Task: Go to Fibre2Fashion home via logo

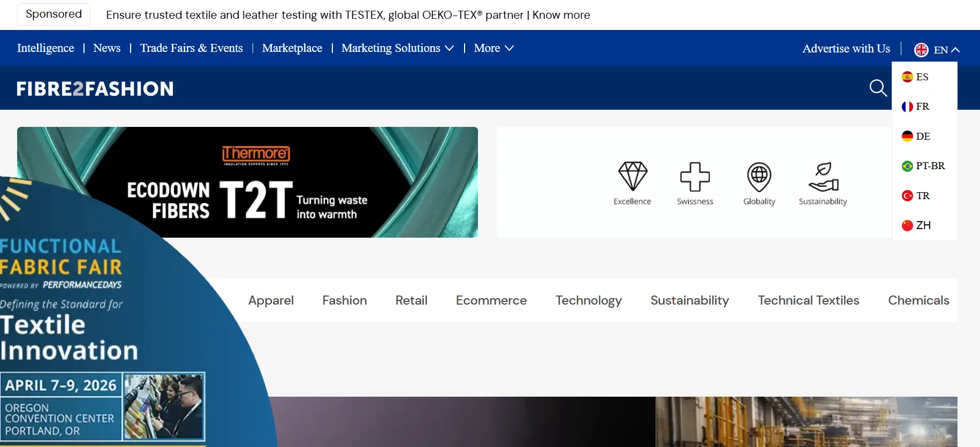Action: click(x=95, y=89)
